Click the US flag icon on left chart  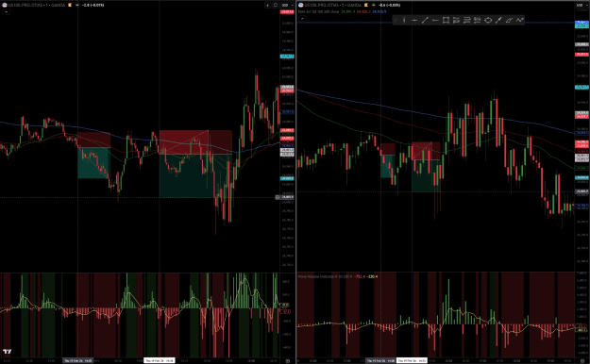(x=5, y=5)
